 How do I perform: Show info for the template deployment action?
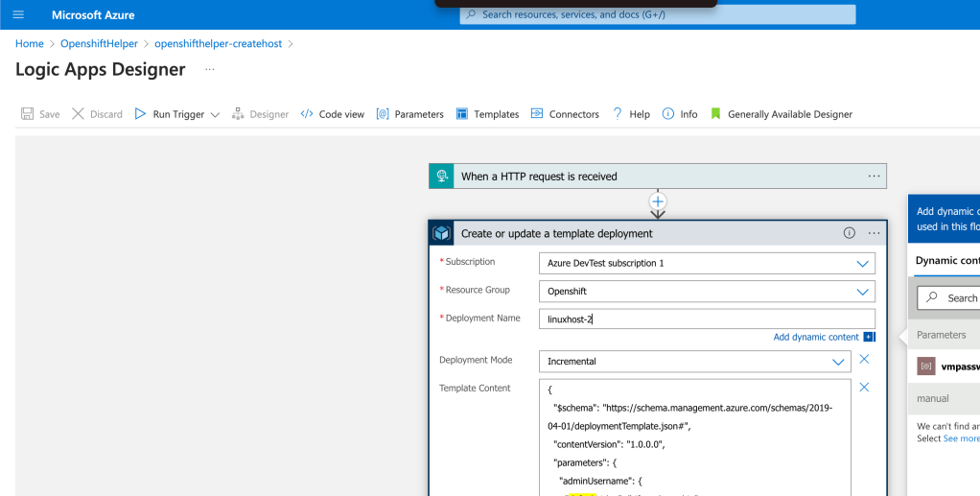(x=849, y=233)
